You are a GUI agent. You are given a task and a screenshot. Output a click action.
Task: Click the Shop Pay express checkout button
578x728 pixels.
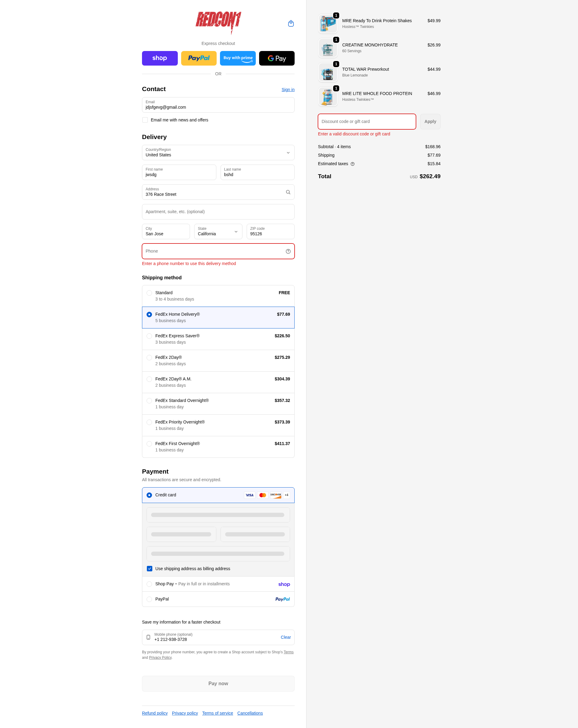(x=160, y=58)
